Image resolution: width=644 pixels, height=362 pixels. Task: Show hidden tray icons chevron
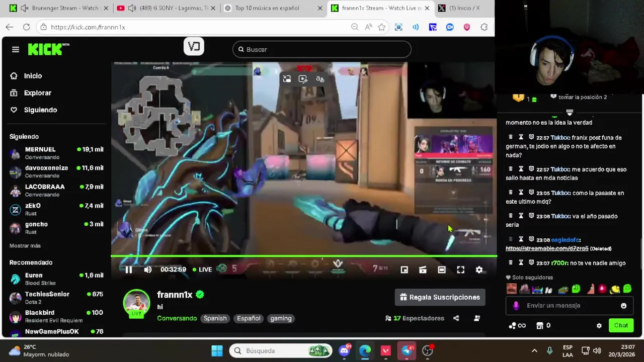[x=534, y=351]
